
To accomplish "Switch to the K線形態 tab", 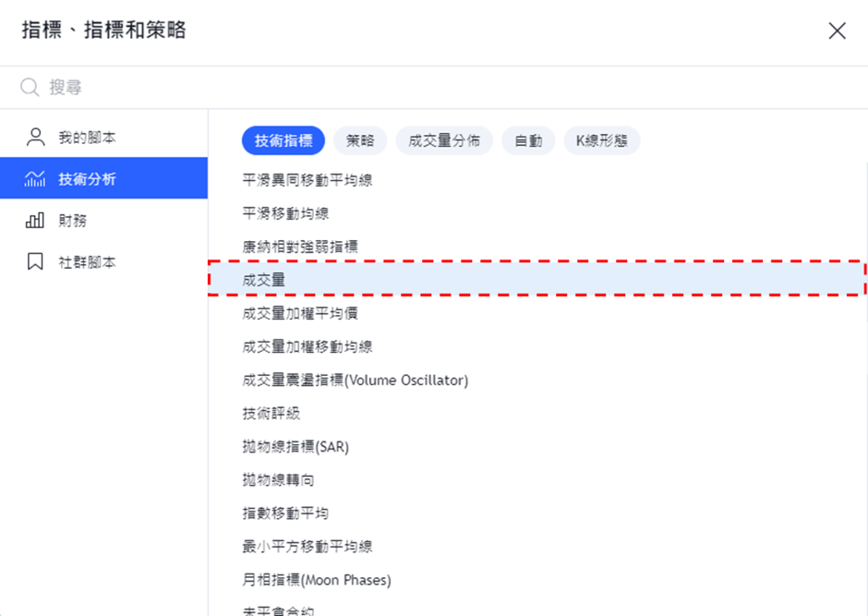I will [x=601, y=141].
